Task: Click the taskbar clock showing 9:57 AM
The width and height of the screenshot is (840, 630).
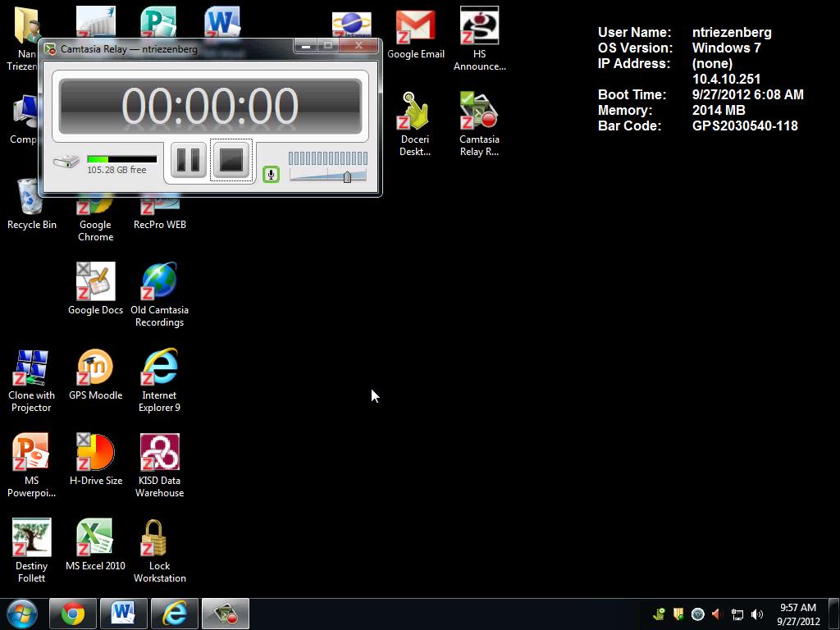Action: (798, 614)
